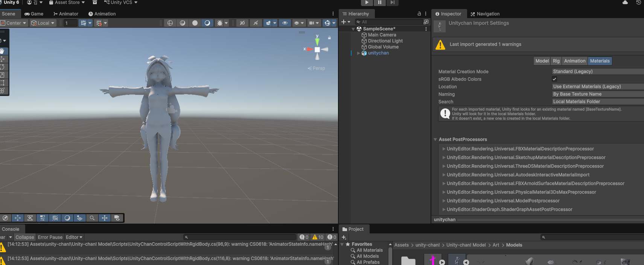The height and width of the screenshot is (265, 644).
Task: Open the Naming dropdown By Base Texture Name
Action: (x=597, y=94)
